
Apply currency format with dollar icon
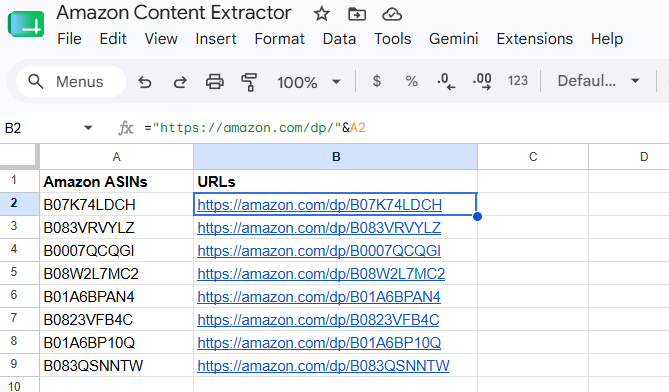[376, 81]
